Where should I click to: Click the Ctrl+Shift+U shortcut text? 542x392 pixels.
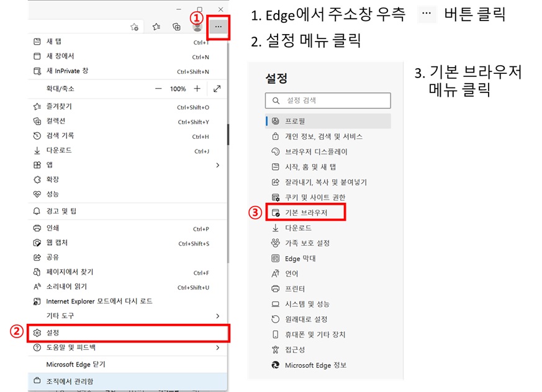click(193, 287)
